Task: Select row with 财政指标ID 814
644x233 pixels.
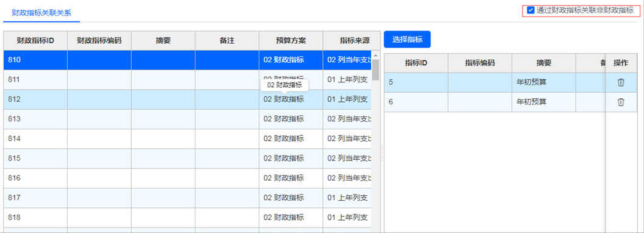Action: pyautogui.click(x=187, y=138)
